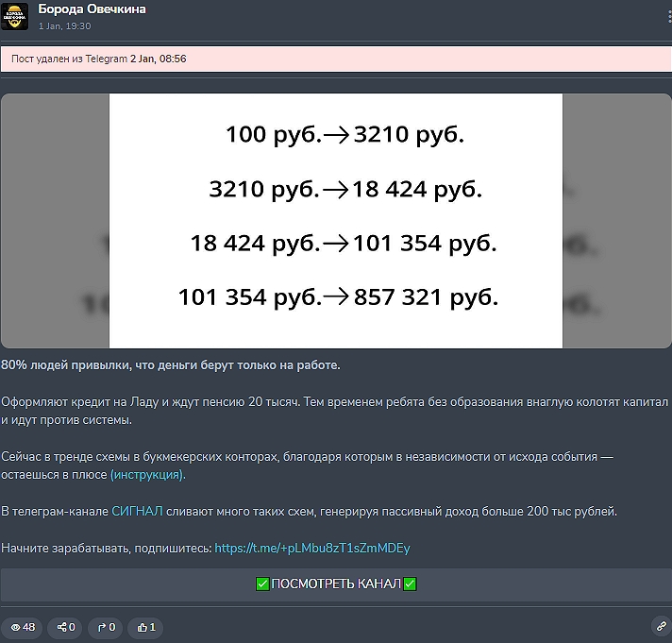Click the left green checkmark emoji
Image resolution: width=672 pixels, height=643 pixels.
tap(262, 584)
